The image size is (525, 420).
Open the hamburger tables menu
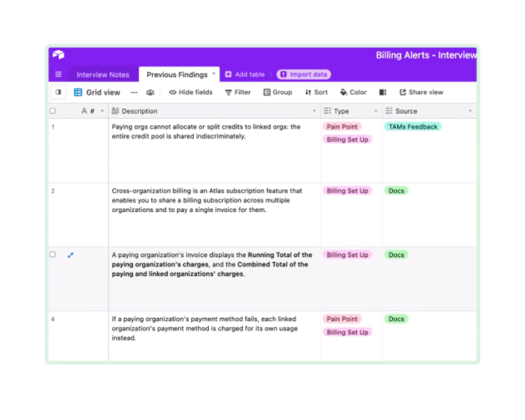tap(59, 74)
